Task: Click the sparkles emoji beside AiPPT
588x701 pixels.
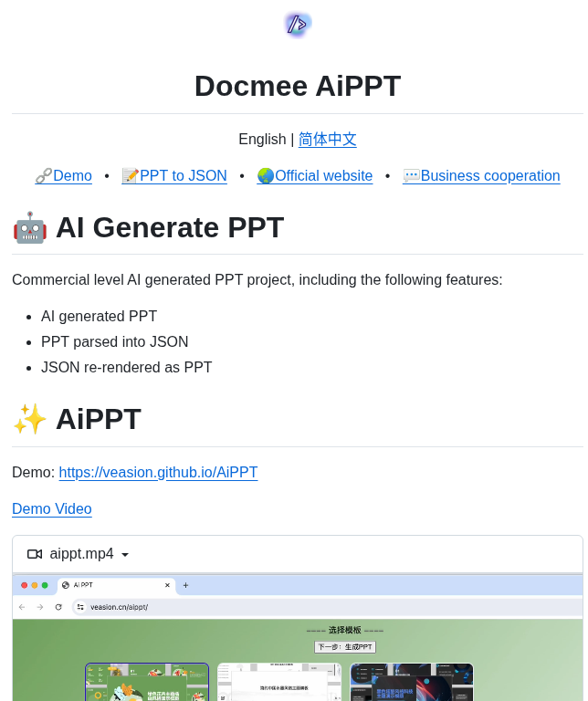Action: point(30,419)
